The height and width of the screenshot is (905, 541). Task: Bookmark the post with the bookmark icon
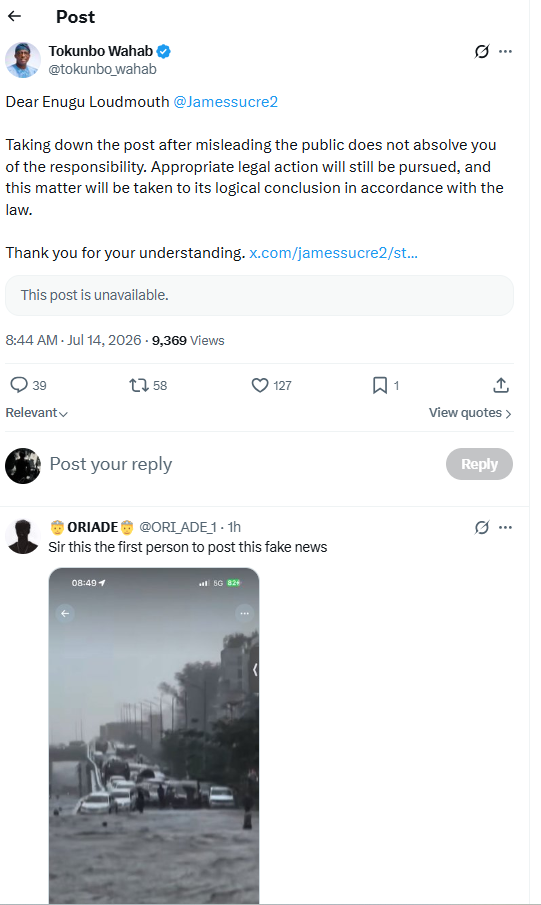(386, 385)
